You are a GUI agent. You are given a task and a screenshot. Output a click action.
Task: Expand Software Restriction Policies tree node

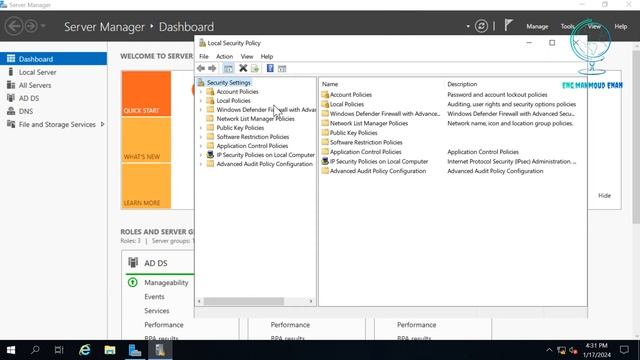coord(201,137)
